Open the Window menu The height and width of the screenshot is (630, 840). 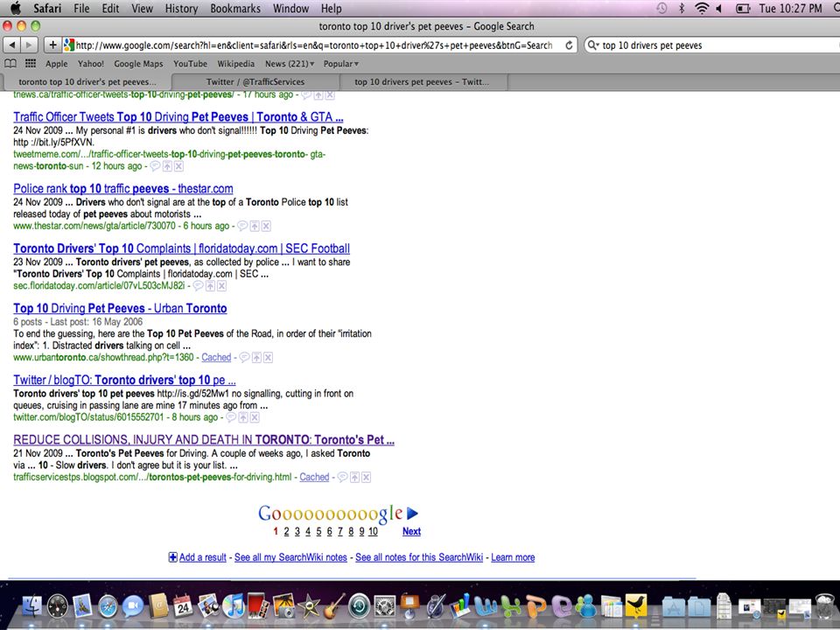point(290,8)
